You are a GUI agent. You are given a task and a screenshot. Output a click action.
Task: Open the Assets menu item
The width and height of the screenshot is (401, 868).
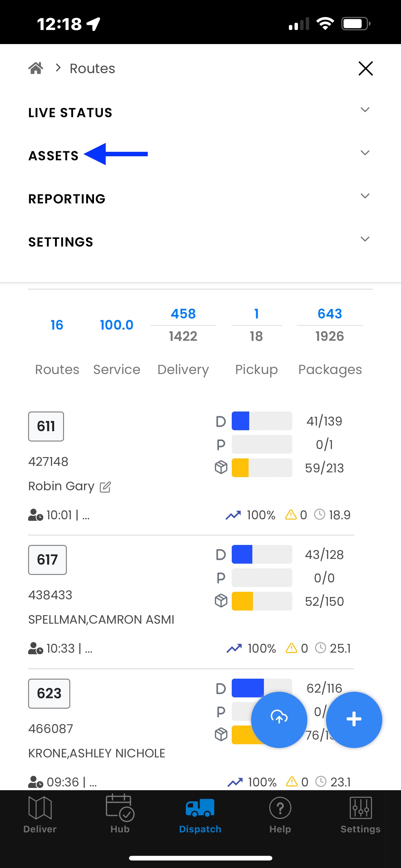point(53,156)
